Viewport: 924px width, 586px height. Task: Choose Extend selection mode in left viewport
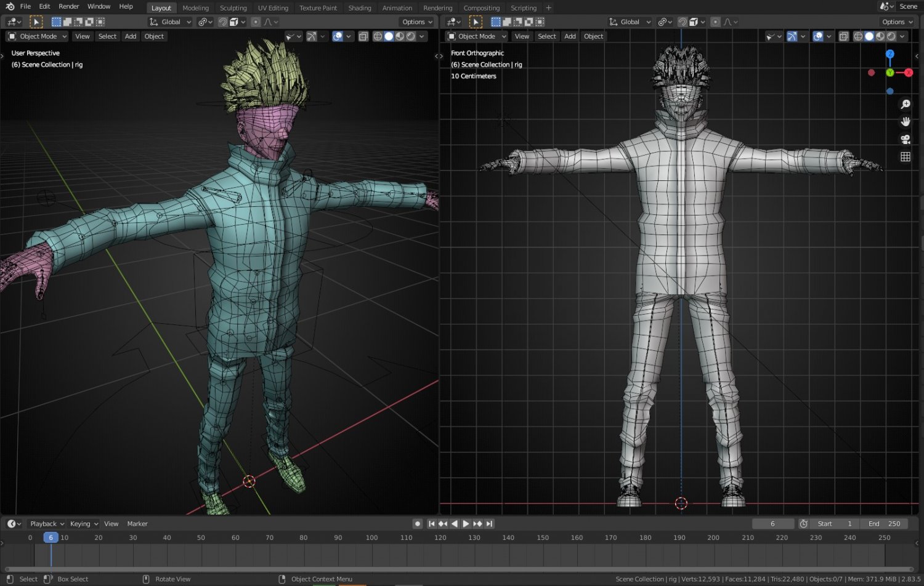pyautogui.click(x=67, y=22)
